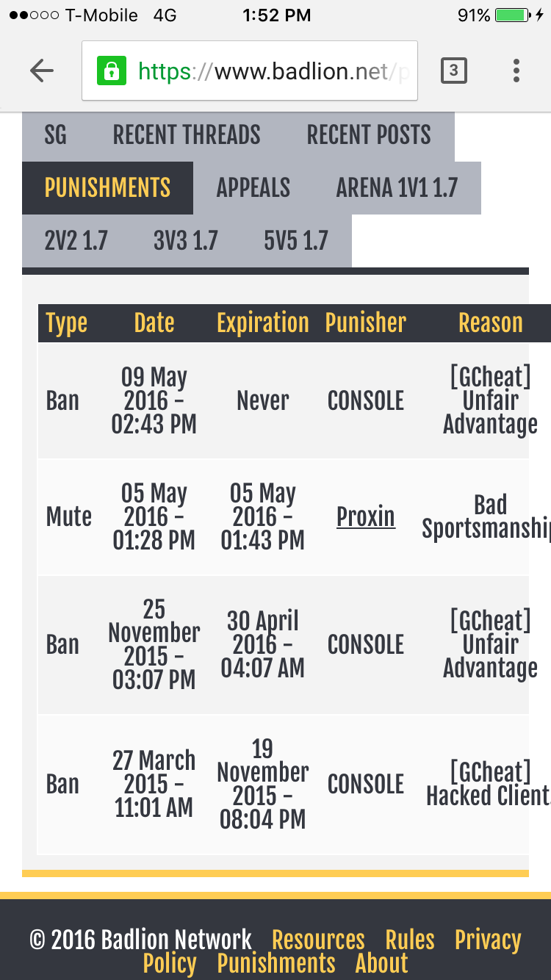Select the Punishments tab
The height and width of the screenshot is (980, 551).
107,188
